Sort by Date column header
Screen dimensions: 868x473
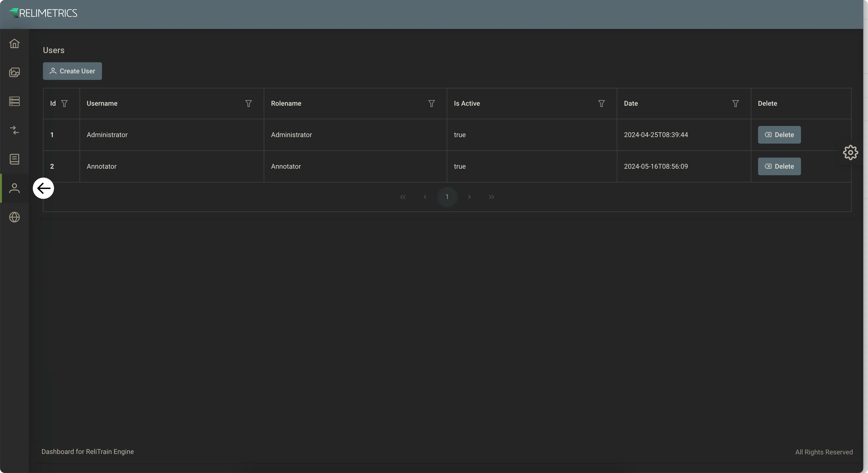pos(631,104)
